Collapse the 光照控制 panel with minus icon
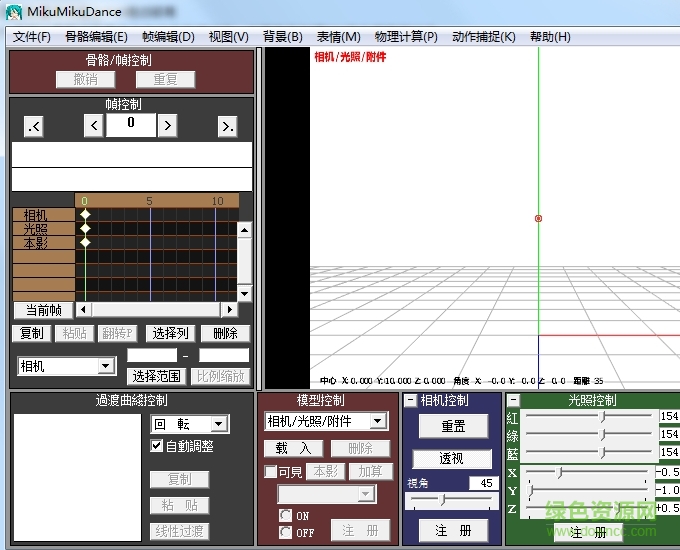The width and height of the screenshot is (680, 550). coord(514,400)
